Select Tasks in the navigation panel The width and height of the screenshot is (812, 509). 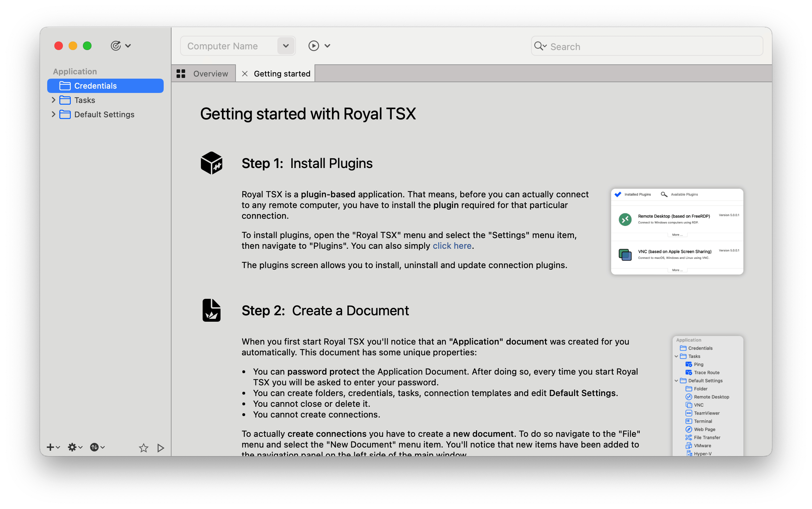pos(85,100)
